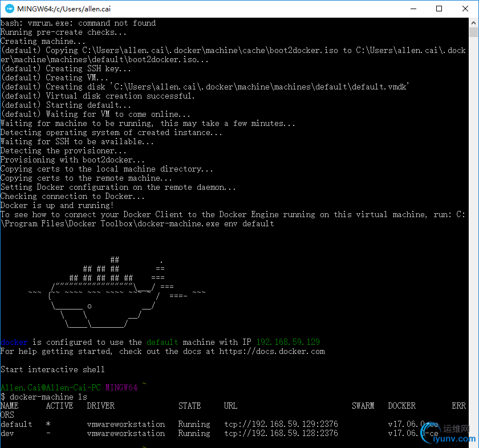Click the line 'Start interactive shell'
Image resolution: width=479 pixels, height=448 pixels.
52,370
